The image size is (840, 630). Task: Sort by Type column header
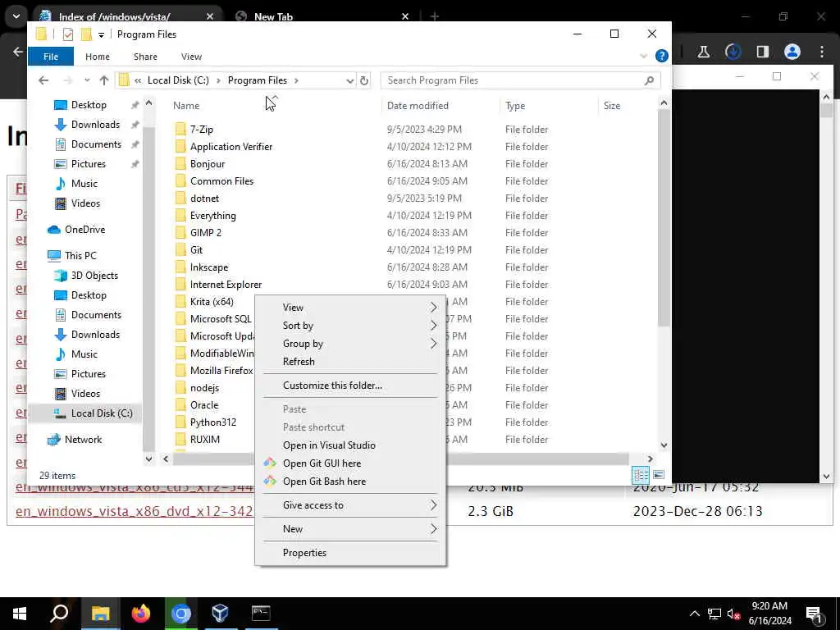515,106
